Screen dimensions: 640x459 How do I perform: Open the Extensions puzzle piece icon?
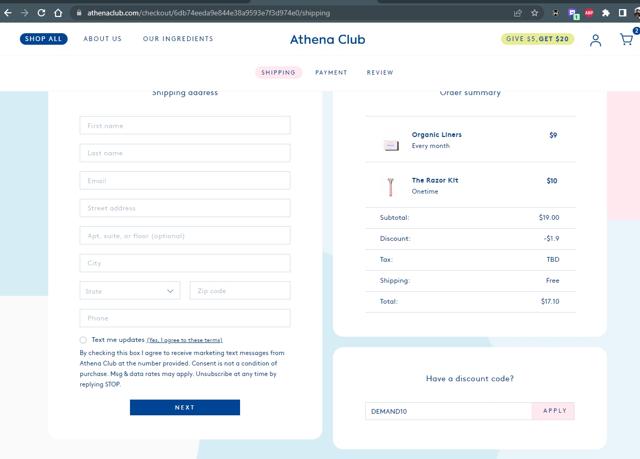(606, 13)
